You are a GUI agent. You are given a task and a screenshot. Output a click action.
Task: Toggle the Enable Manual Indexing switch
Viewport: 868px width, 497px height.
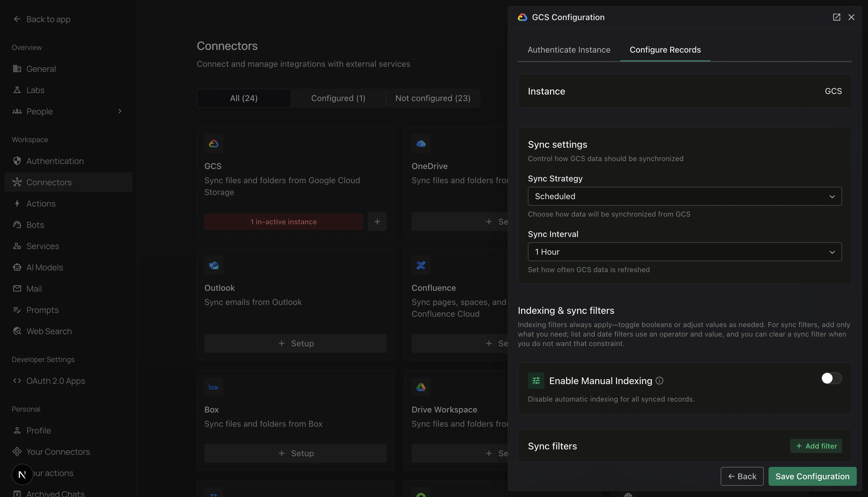(831, 378)
